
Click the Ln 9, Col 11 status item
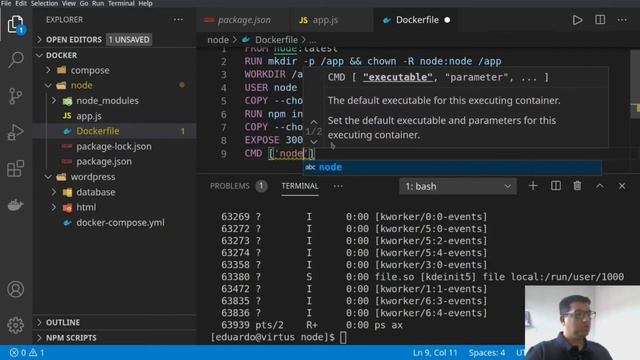(x=435, y=353)
